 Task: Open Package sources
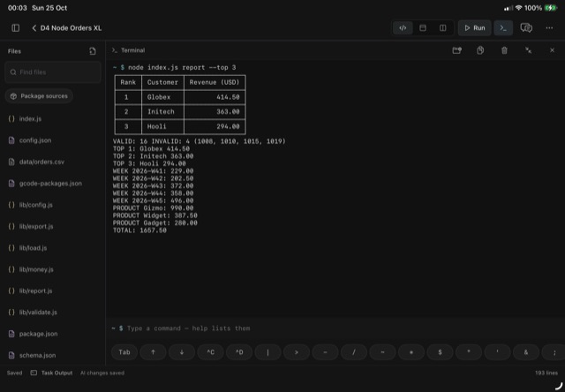tap(39, 96)
